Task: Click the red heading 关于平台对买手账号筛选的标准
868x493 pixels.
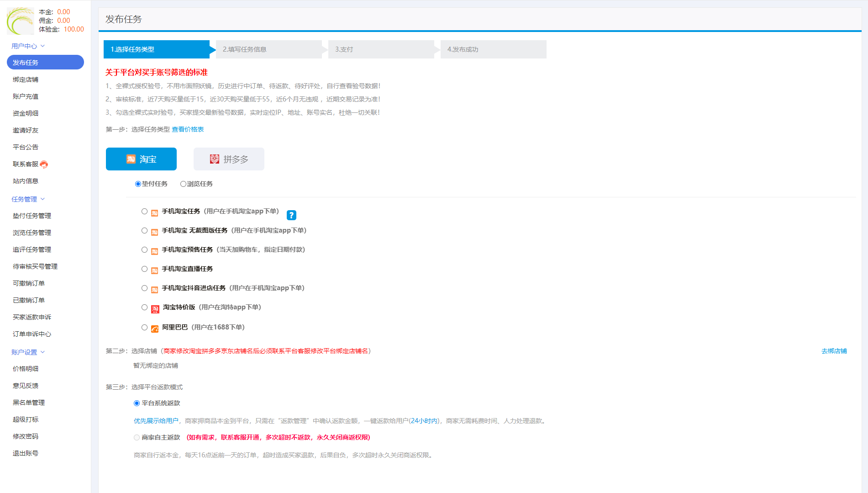Action: point(157,72)
